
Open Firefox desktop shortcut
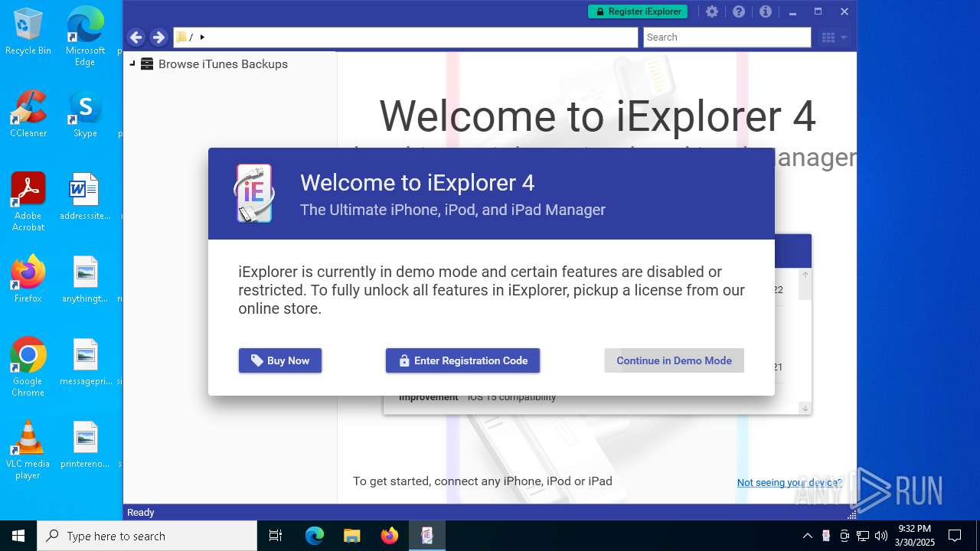click(28, 279)
